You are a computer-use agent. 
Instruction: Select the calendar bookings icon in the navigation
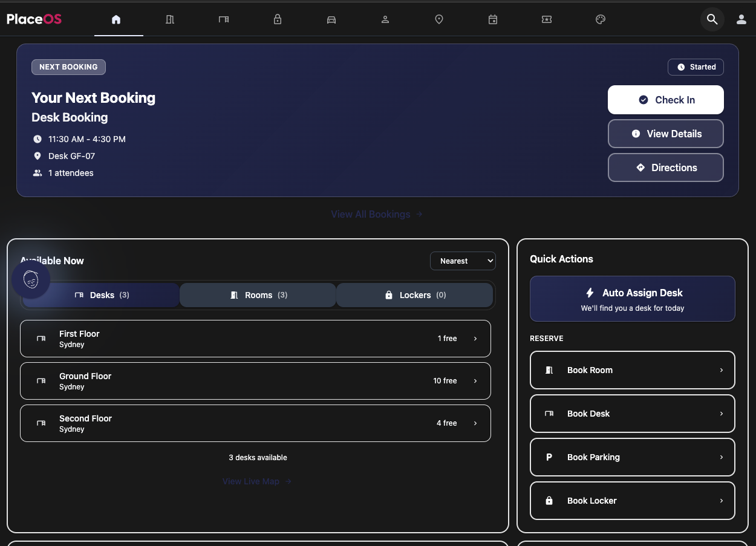pyautogui.click(x=493, y=19)
